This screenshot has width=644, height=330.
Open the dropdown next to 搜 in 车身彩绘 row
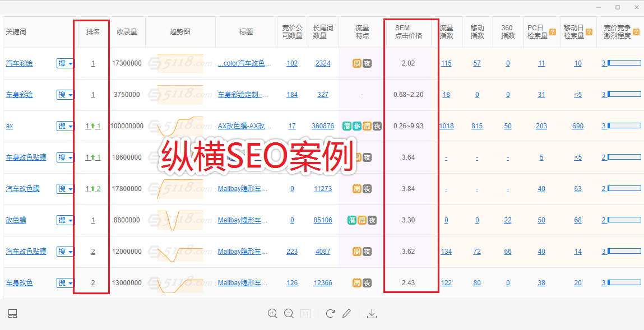click(71, 95)
